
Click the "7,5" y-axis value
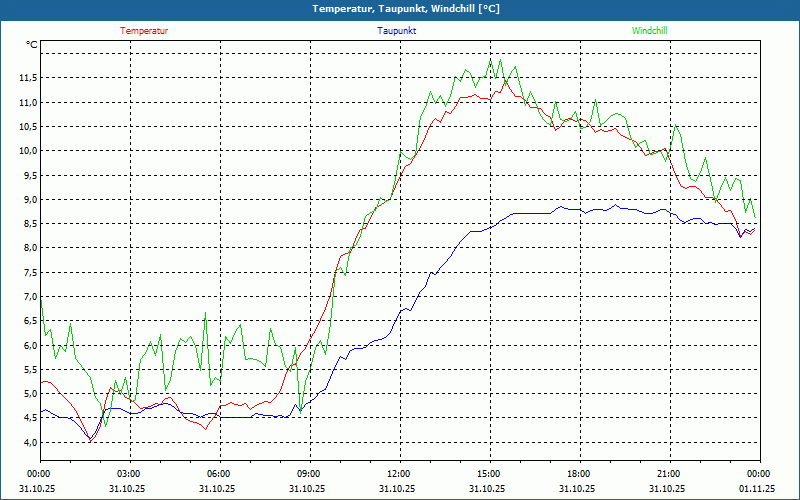[30, 272]
